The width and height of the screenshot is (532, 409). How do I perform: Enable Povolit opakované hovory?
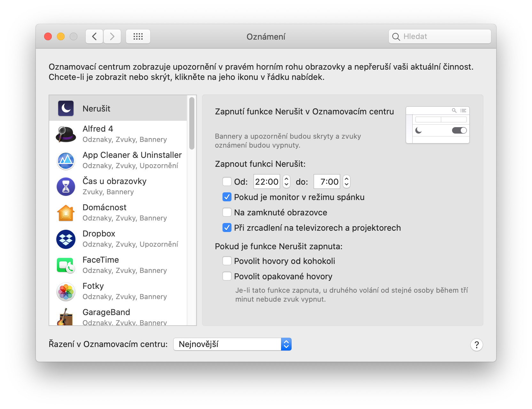(227, 276)
